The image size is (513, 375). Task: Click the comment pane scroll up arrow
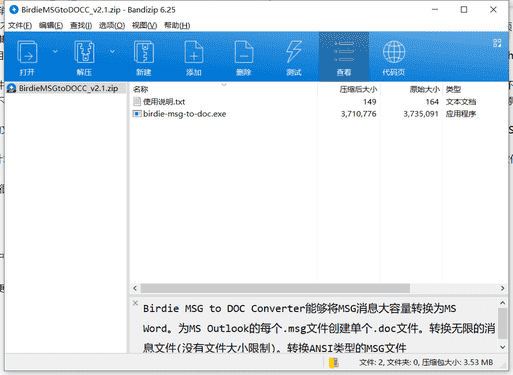(502, 303)
